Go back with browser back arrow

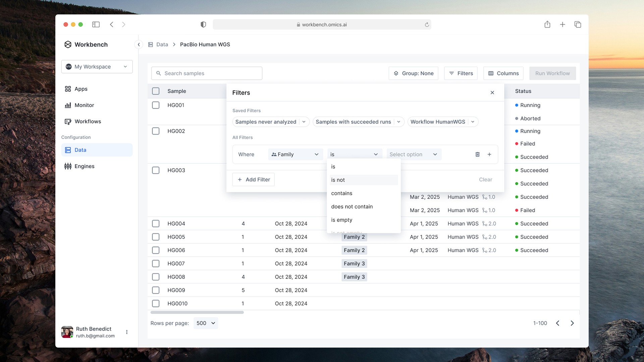pyautogui.click(x=112, y=24)
